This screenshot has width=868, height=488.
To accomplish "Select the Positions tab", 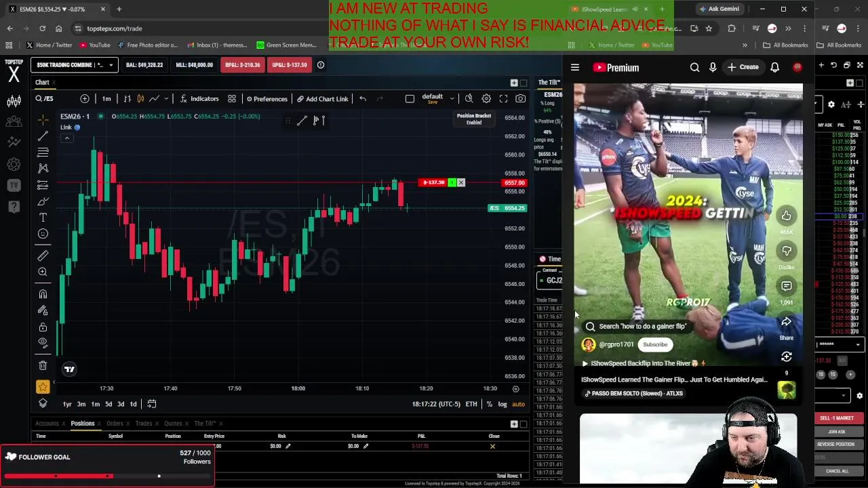I will pyautogui.click(x=83, y=424).
